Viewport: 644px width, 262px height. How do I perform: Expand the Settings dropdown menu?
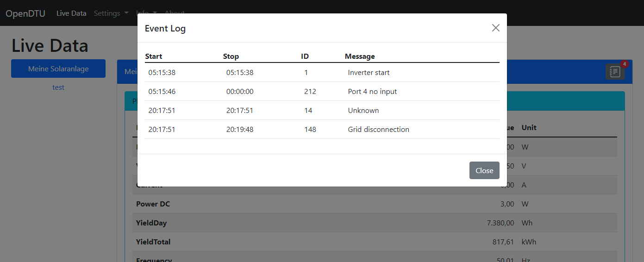111,13
